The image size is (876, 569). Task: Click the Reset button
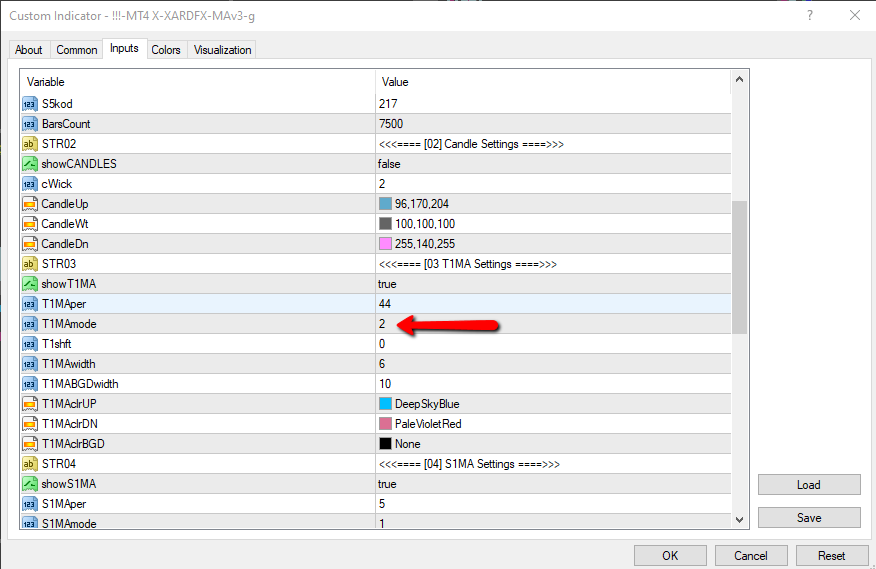[x=832, y=556]
